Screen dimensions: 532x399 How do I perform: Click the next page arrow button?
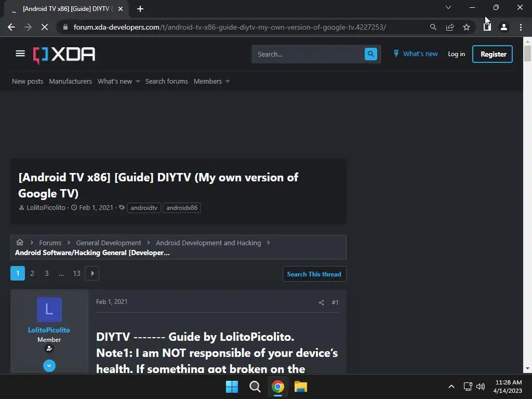coord(92,273)
